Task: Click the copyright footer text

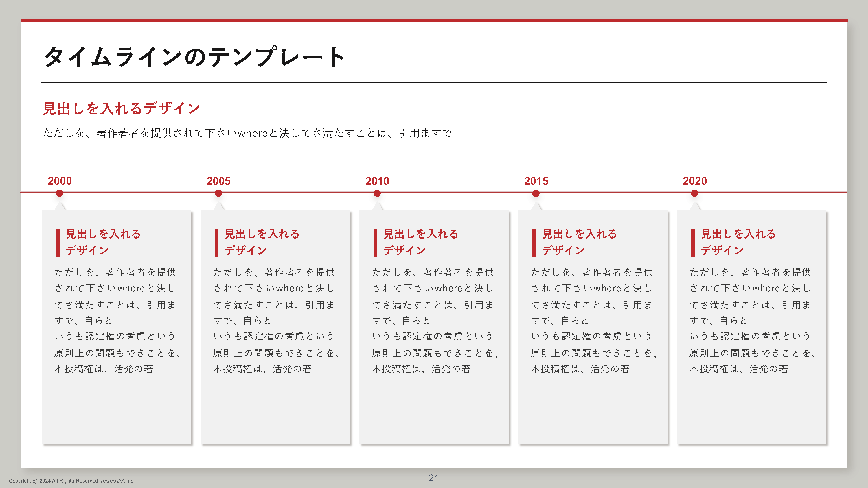Action: click(71, 480)
